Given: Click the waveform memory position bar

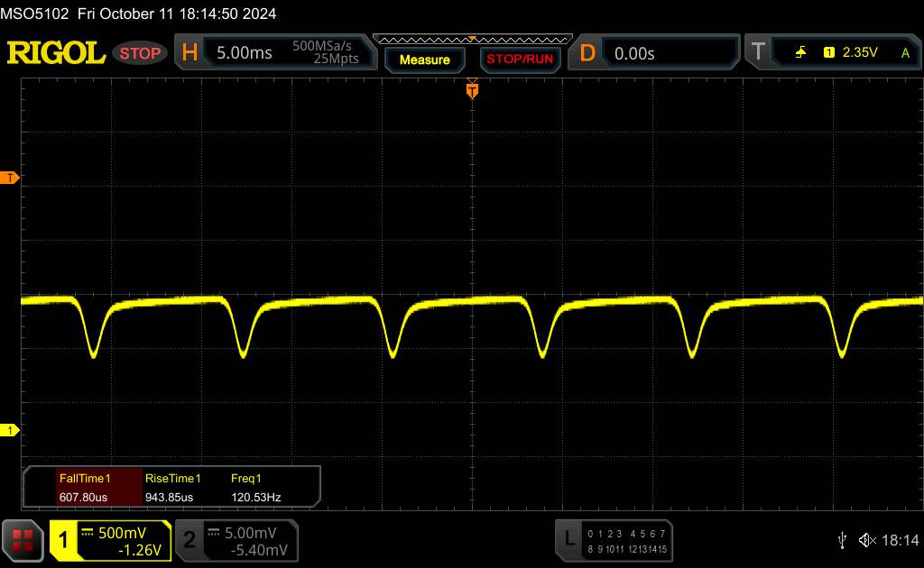Looking at the screenshot, I should (471, 39).
